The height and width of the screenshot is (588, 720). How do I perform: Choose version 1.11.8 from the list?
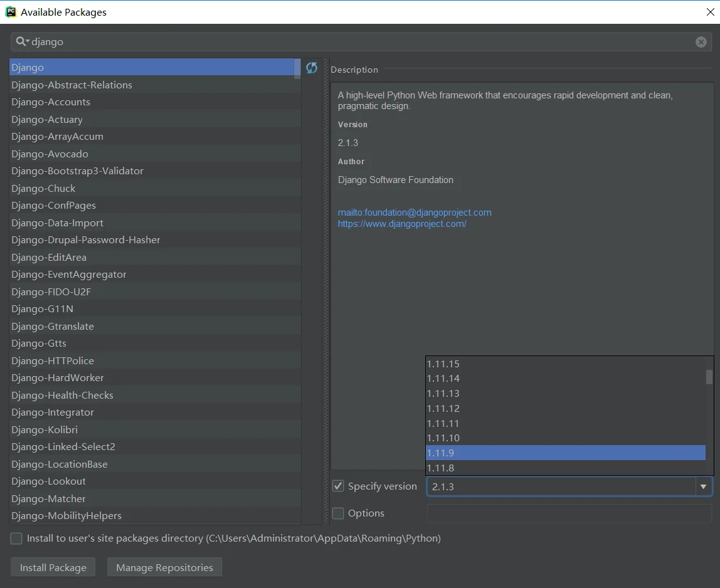565,468
